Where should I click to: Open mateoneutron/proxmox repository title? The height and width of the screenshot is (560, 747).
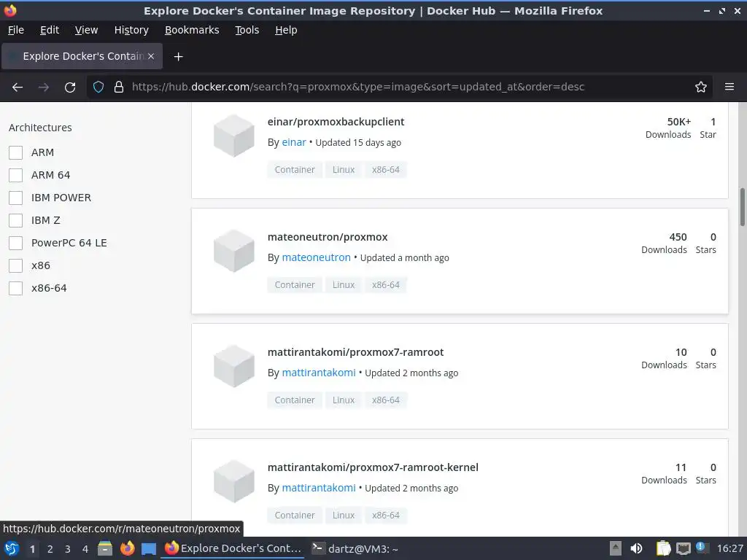328,237
